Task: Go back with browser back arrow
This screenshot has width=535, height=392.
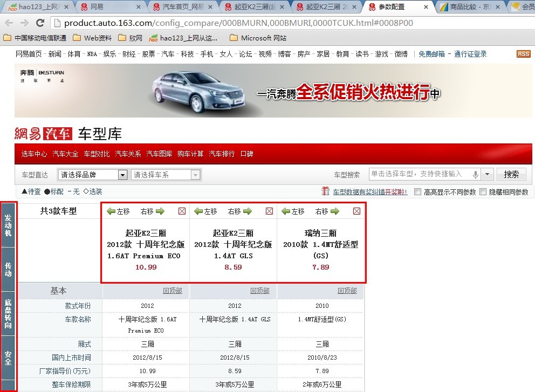Action: coord(9,23)
